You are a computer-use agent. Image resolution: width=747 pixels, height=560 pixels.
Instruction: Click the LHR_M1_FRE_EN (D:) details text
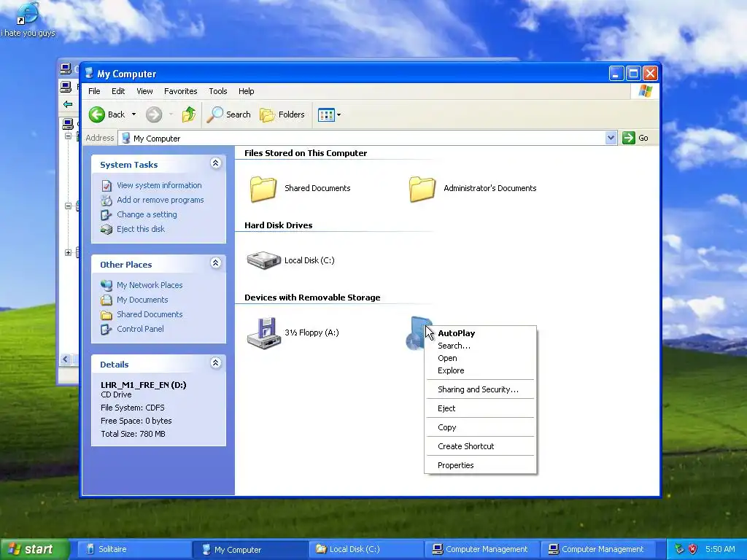[x=144, y=385]
